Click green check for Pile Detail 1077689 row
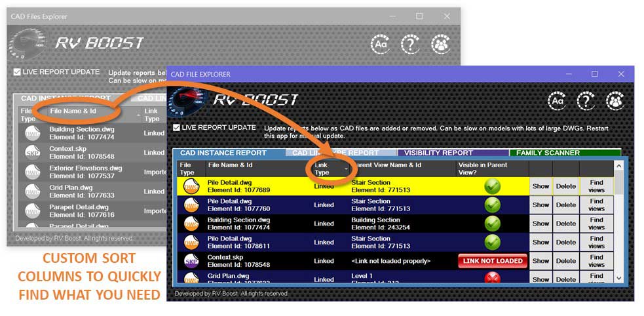The height and width of the screenshot is (316, 644). 492,186
